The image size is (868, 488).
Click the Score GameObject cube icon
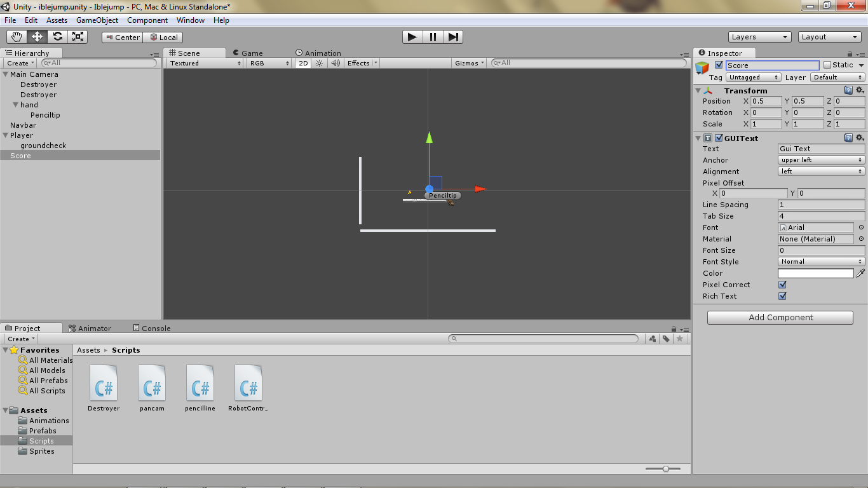point(702,68)
